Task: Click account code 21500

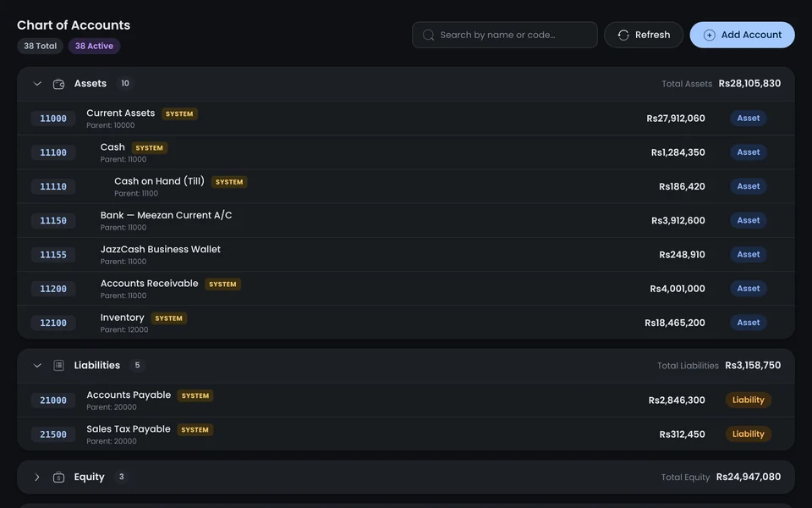Action: tap(53, 434)
